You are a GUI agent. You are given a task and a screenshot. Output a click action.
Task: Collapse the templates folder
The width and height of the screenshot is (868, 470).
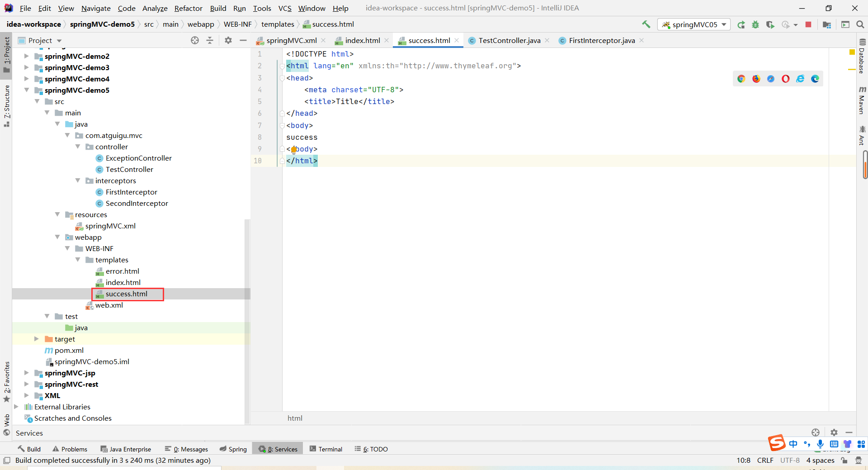78,260
